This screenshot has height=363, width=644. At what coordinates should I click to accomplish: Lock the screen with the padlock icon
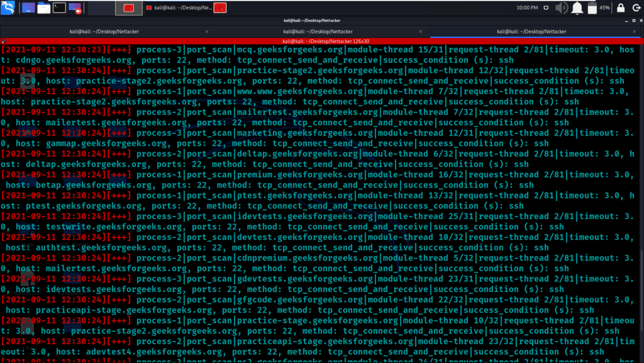(621, 8)
